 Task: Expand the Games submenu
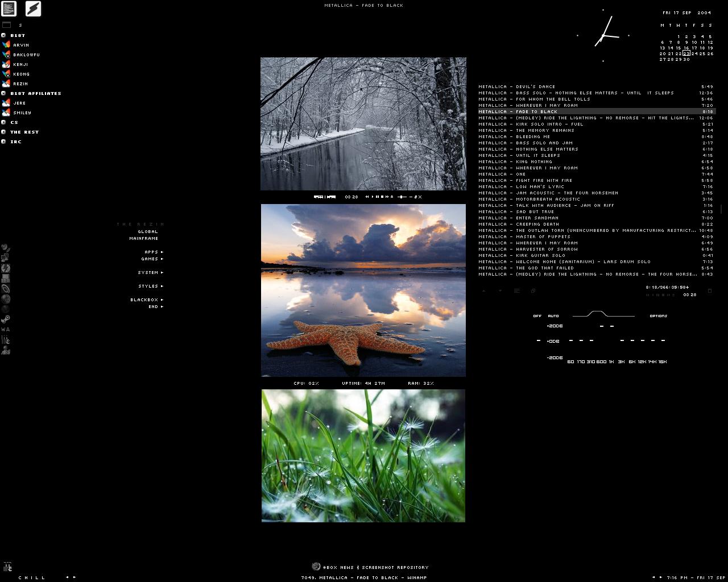pyautogui.click(x=152, y=259)
